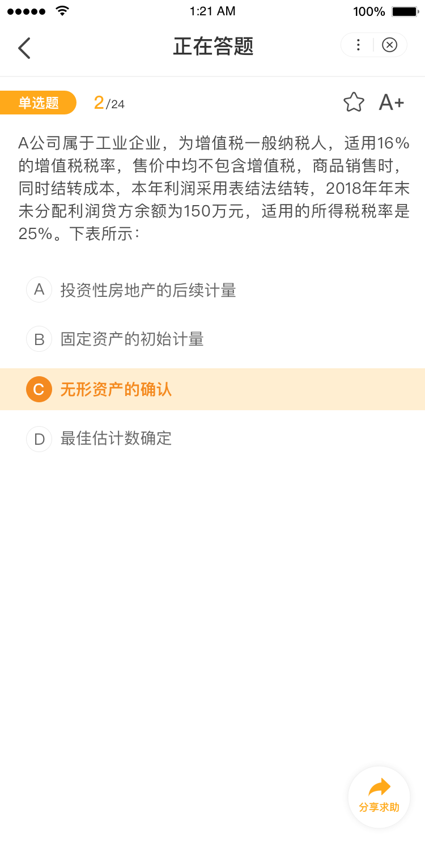The image size is (425, 868).
Task: Select option B radio circle
Action: [39, 339]
